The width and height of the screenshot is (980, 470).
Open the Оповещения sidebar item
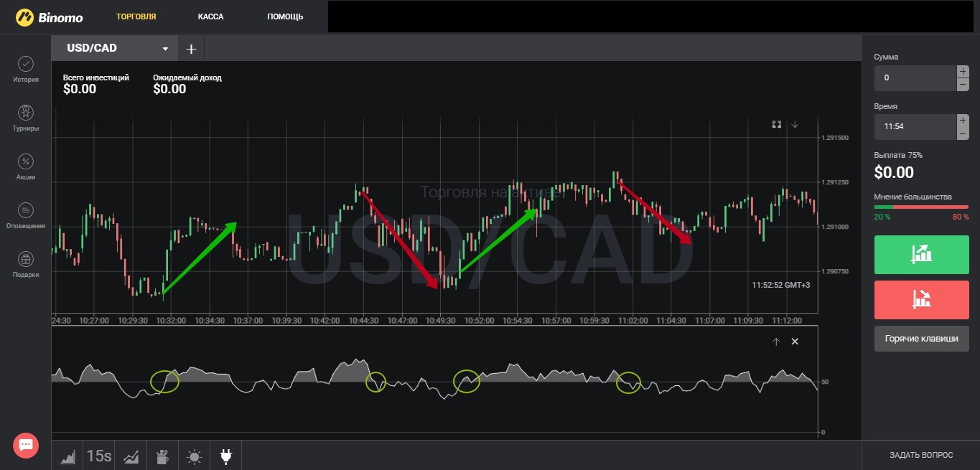25,216
